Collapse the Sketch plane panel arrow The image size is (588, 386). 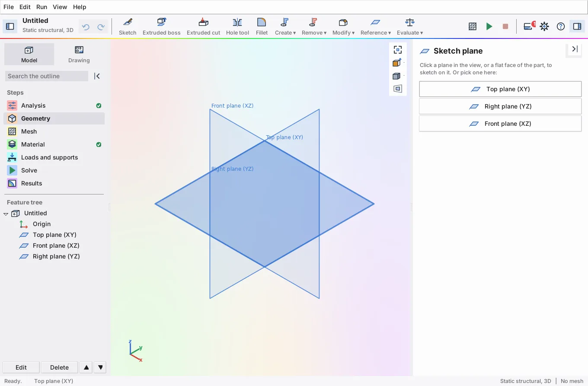(575, 49)
